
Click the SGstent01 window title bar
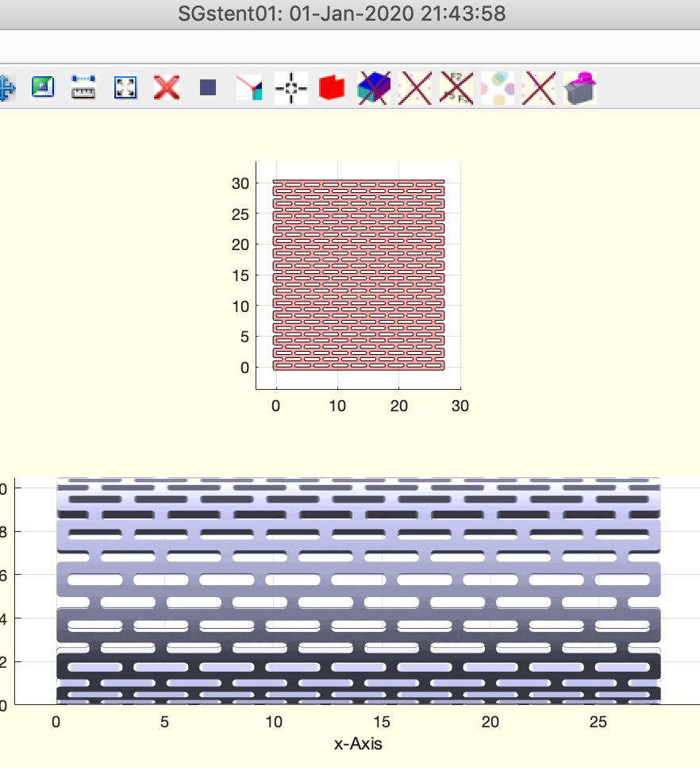point(350,13)
